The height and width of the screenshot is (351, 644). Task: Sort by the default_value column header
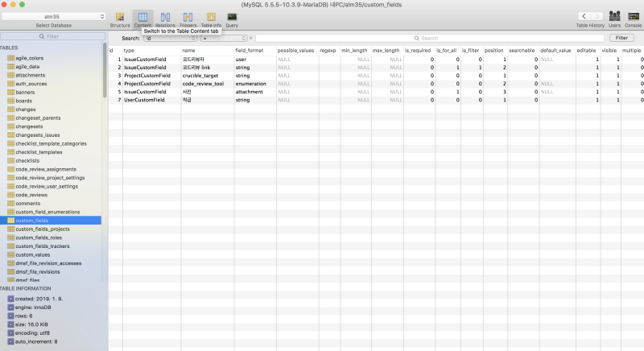[557, 51]
